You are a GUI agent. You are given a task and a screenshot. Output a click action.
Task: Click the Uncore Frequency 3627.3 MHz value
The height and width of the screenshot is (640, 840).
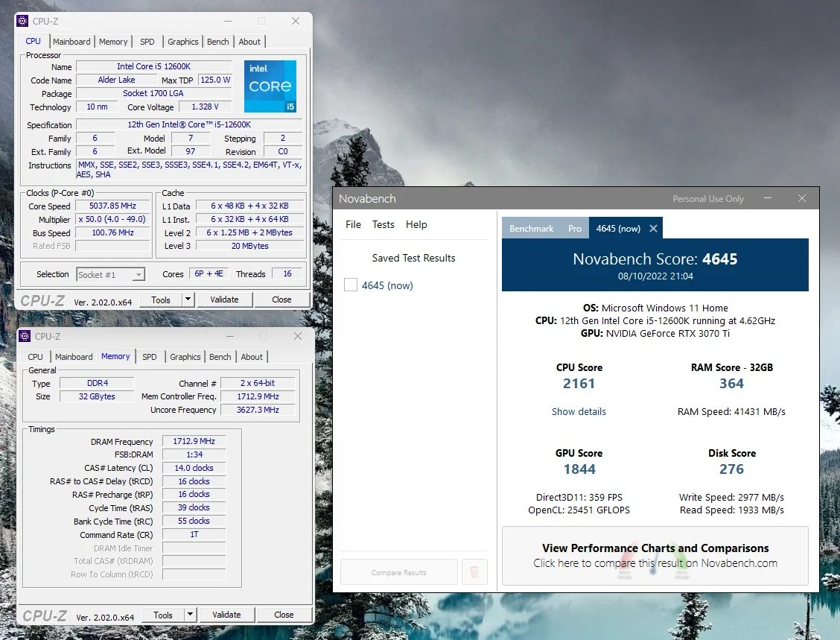click(258, 410)
